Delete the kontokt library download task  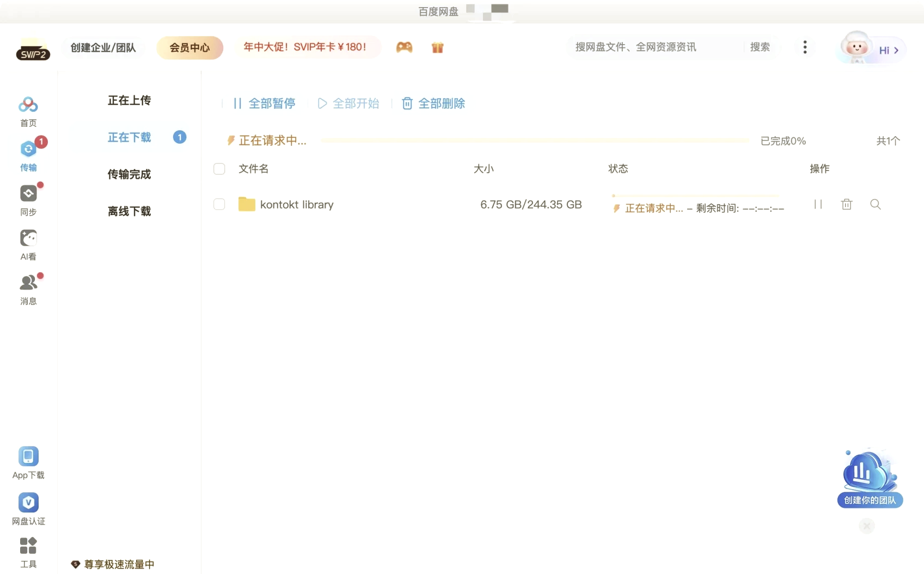[x=847, y=204]
